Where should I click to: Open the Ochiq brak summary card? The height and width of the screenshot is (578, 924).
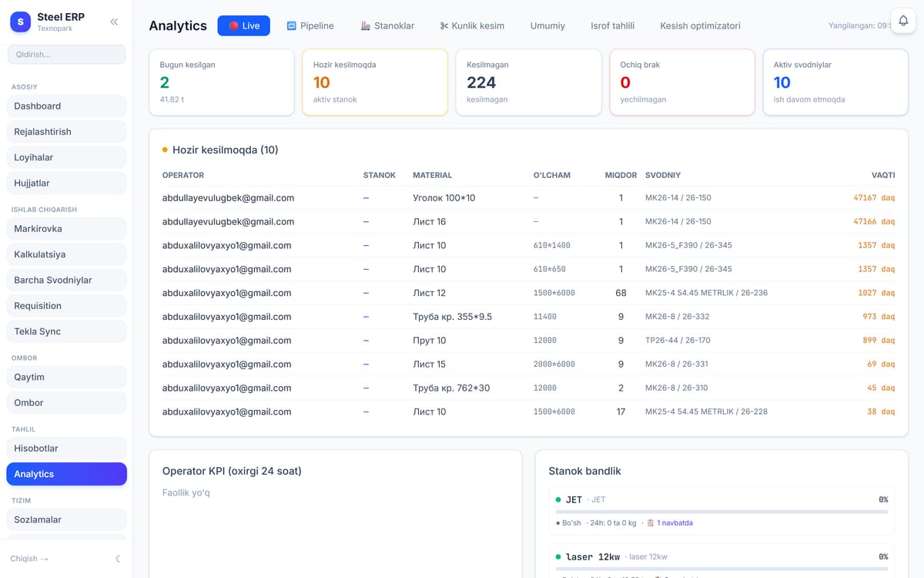[x=682, y=82]
